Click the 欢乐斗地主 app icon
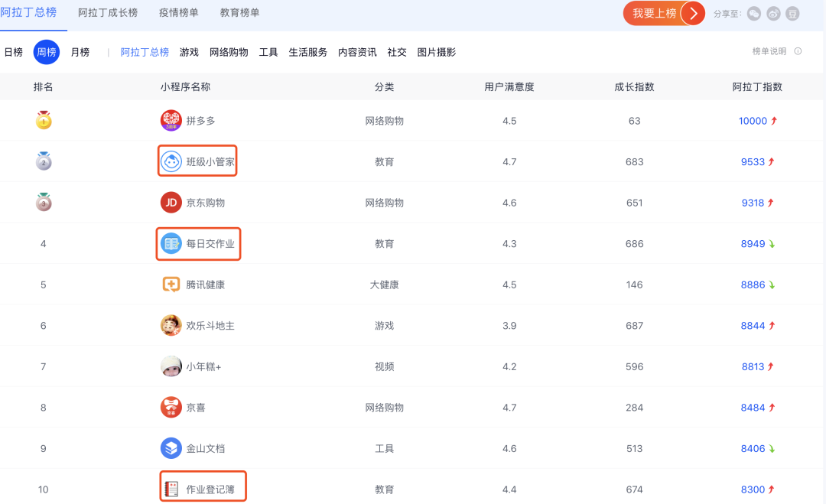The width and height of the screenshot is (826, 504). coord(171,326)
